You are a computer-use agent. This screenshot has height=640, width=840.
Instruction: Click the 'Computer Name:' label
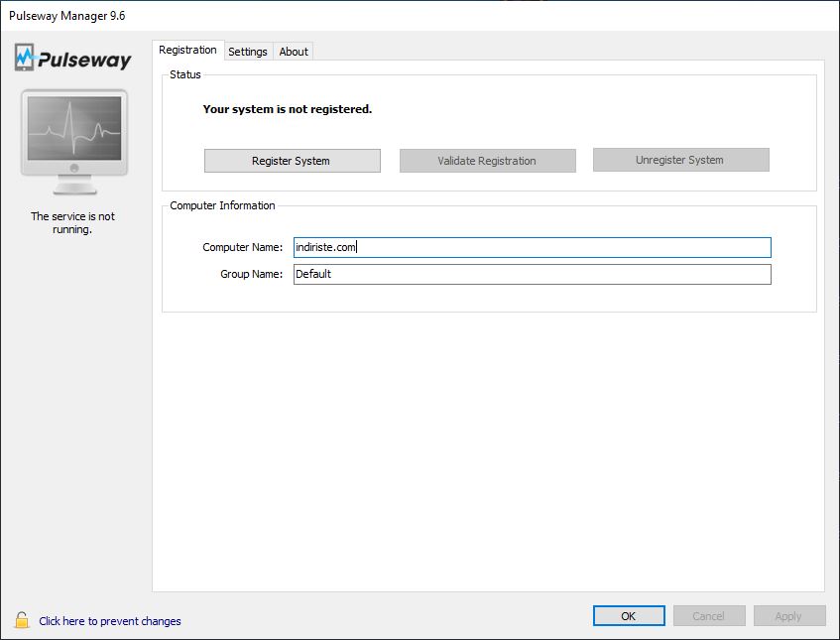pyautogui.click(x=243, y=247)
